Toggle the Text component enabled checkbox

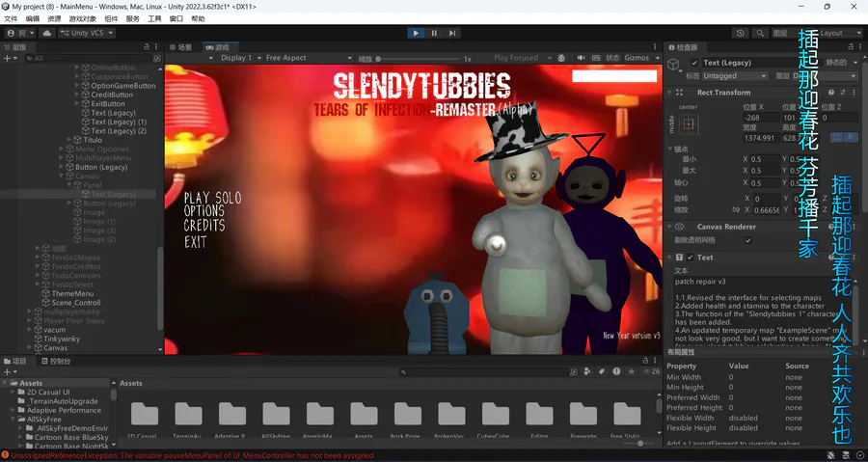tap(691, 258)
